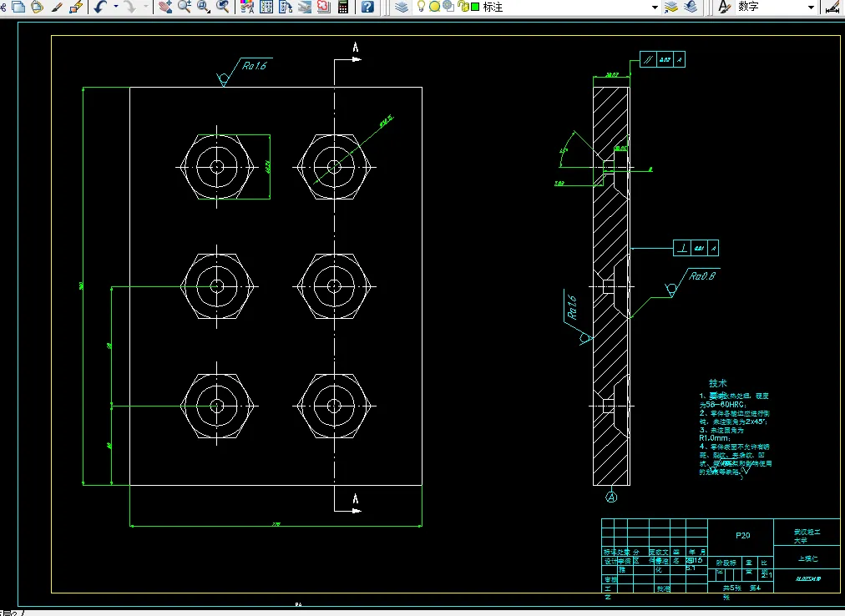Click the green layer color swatch

(475, 7)
